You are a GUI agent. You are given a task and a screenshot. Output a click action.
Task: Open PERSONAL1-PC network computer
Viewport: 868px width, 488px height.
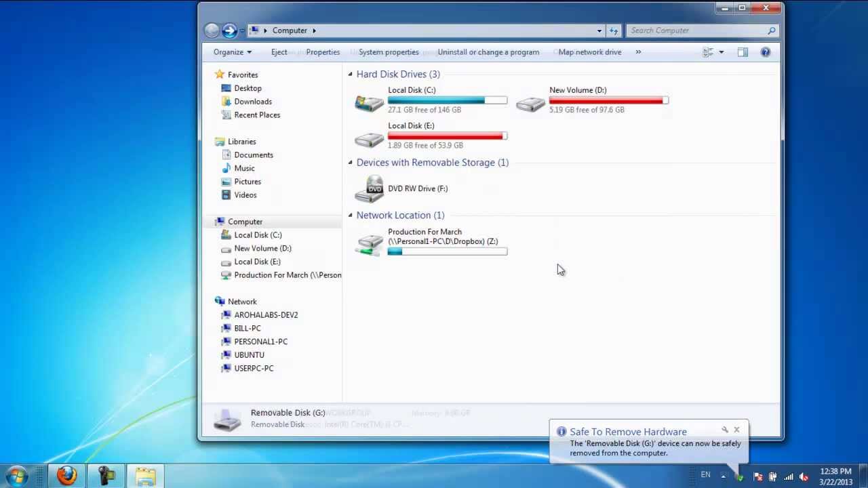(260, 342)
